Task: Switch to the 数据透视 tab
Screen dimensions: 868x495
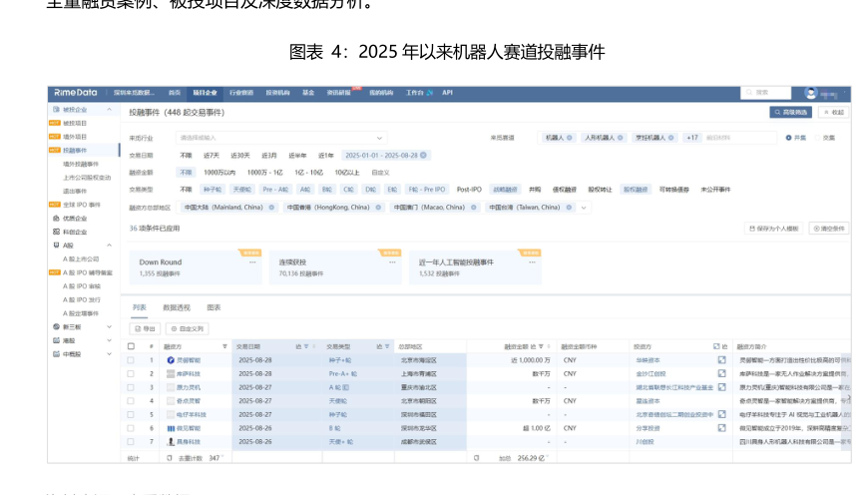Action: pos(177,307)
